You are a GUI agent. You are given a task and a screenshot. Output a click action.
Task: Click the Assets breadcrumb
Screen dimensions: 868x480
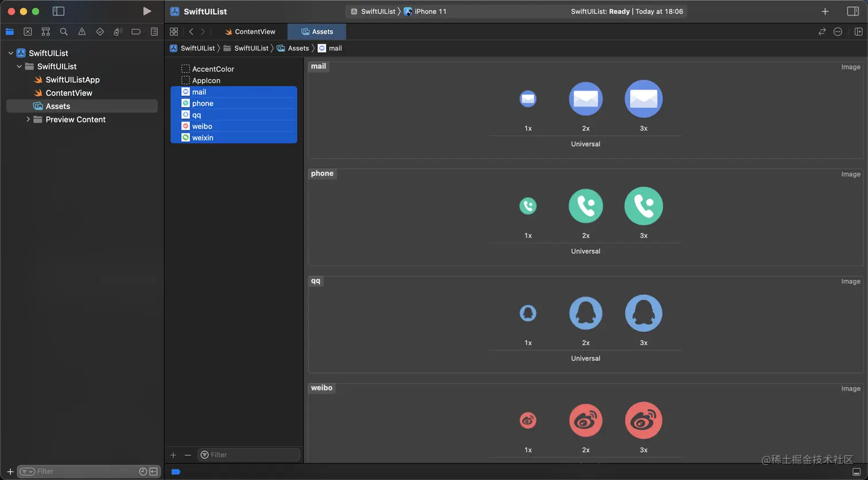pos(293,48)
